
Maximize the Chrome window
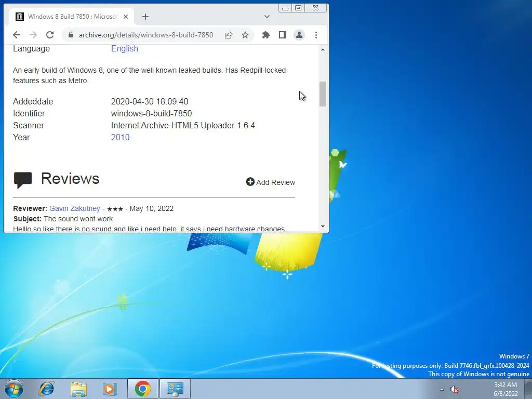298,8
